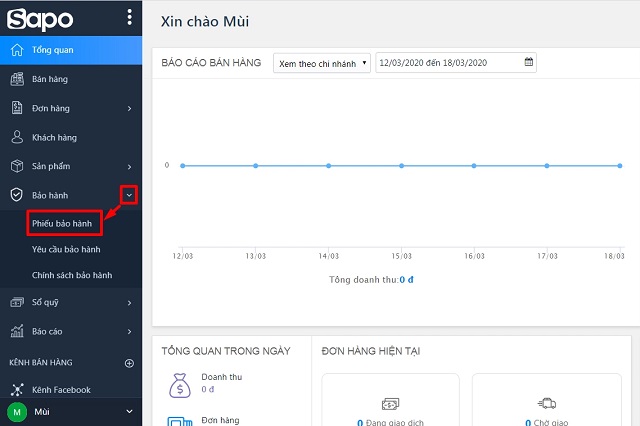
Task: Open the Xem theo chi nhánh dropdown
Action: [x=321, y=63]
